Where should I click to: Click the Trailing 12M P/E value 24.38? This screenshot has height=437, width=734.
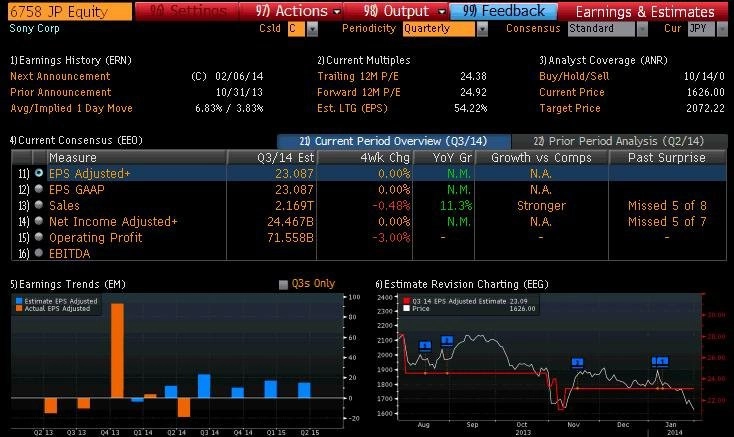pos(473,76)
